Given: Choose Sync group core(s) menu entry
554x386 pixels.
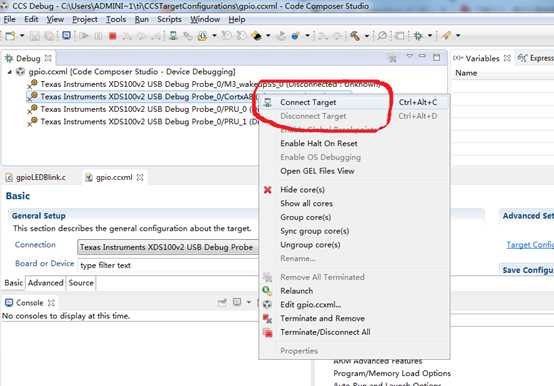Looking at the screenshot, I should click(x=354, y=231).
